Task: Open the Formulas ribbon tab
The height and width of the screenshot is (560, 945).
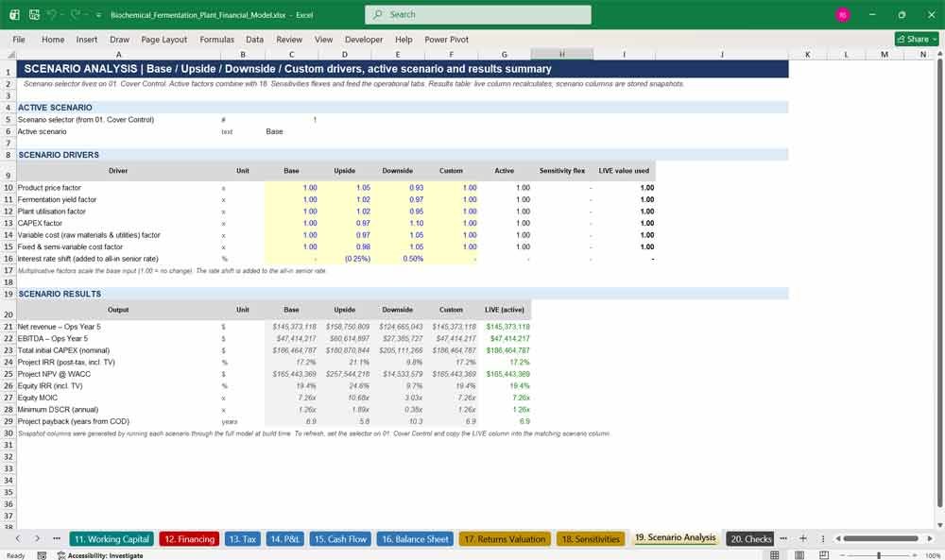Action: pos(217,39)
